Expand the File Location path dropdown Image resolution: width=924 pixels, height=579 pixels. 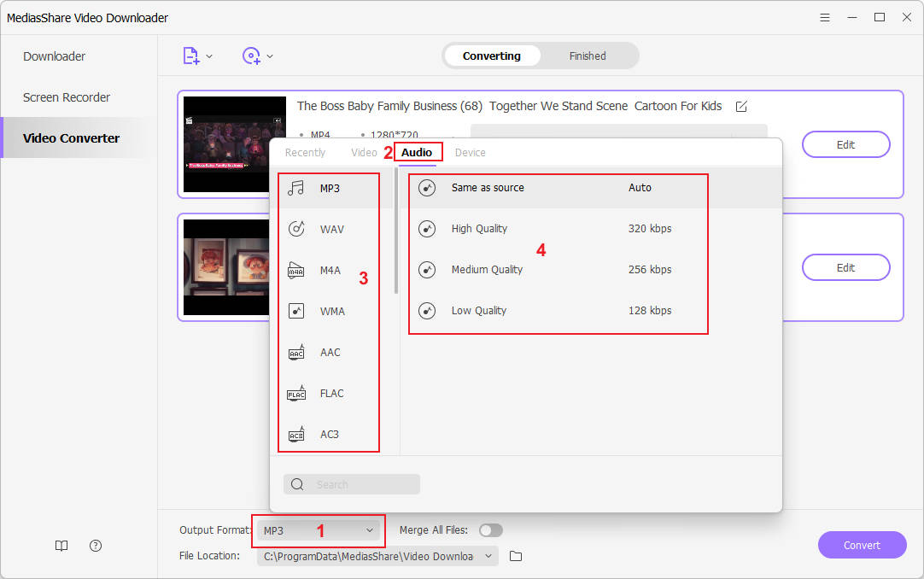(x=489, y=557)
